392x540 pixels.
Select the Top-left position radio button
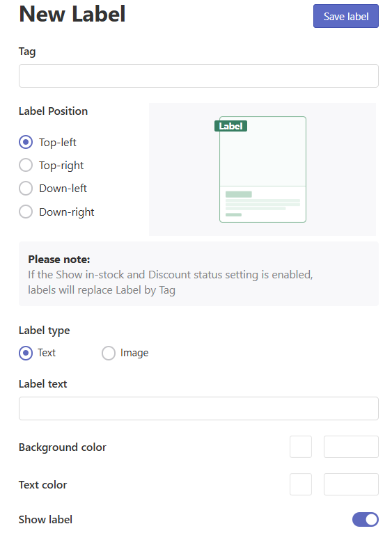tap(26, 142)
